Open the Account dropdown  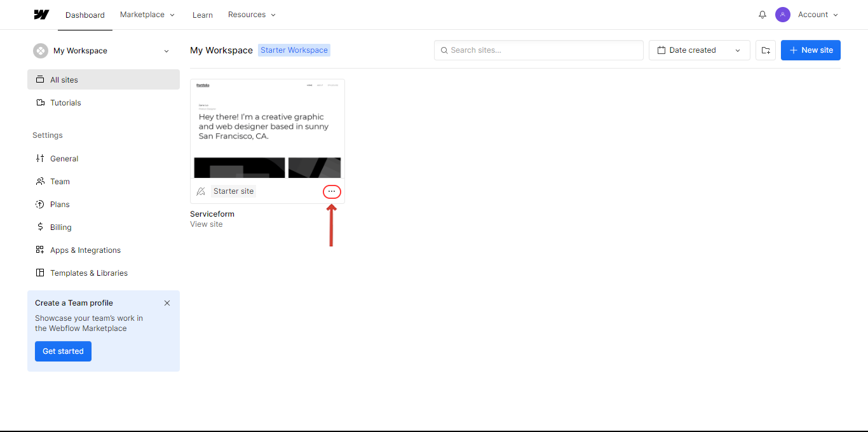[818, 15]
